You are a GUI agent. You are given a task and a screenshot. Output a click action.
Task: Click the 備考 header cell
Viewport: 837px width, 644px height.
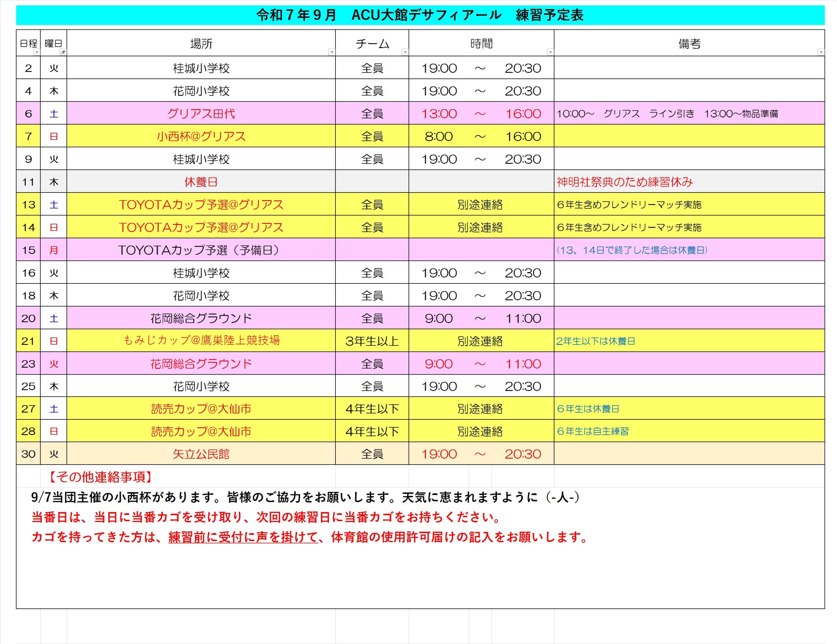[690, 43]
